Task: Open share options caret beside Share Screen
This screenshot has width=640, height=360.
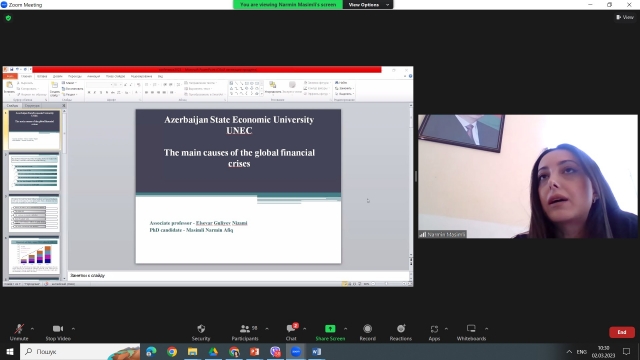Action: (x=346, y=329)
